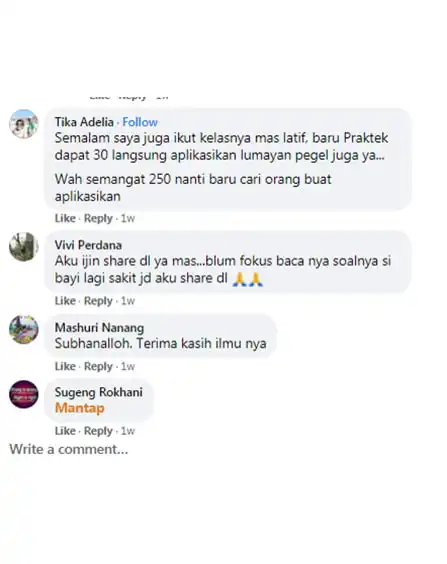This screenshot has height=564, width=447.
Task: Like Vivi Perdana's comment
Action: [x=65, y=301]
